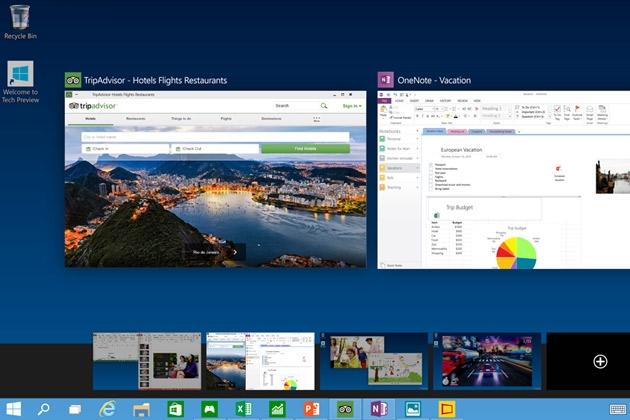The height and width of the screenshot is (420, 630).
Task: Click the Find Tags icon in OneNote ribbon
Action: click(567, 112)
